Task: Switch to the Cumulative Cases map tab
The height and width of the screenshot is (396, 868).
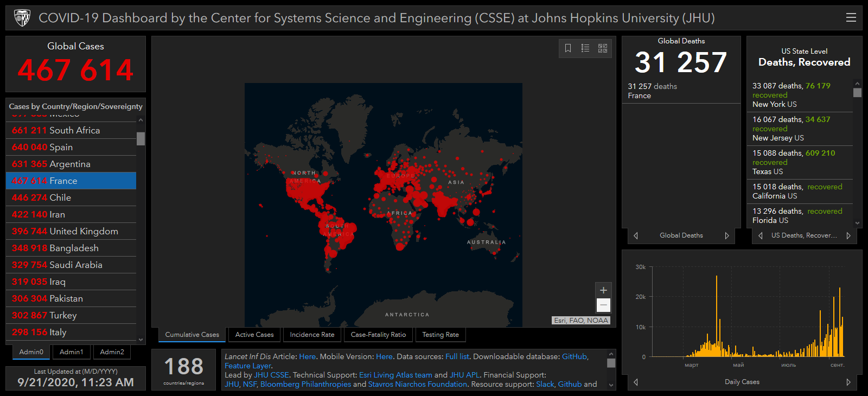Action: coord(192,335)
